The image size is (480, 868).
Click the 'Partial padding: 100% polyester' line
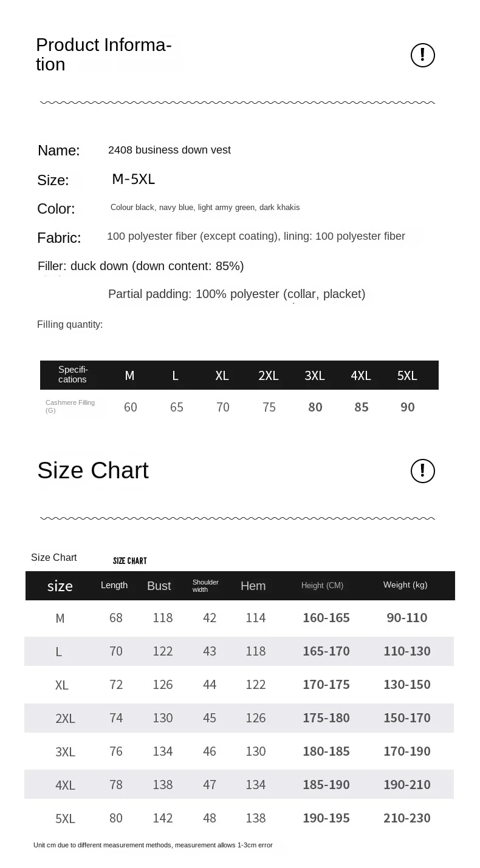(236, 294)
